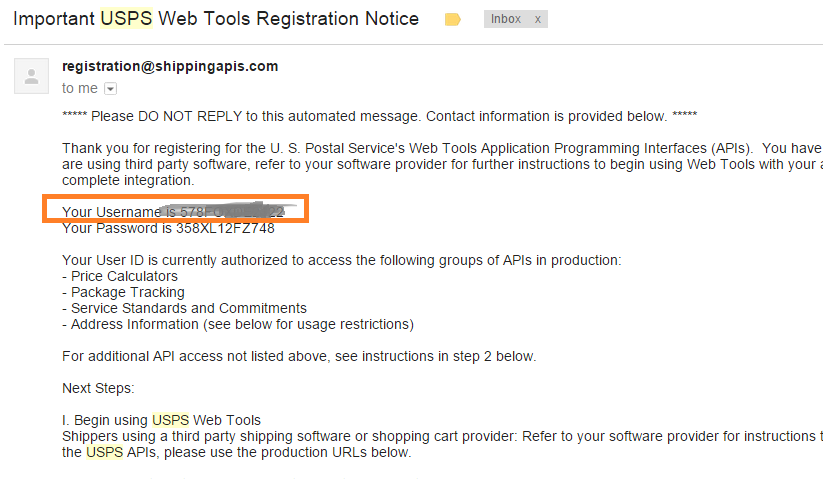Remove the Inbox label via its x
823x479 pixels.
click(537, 19)
